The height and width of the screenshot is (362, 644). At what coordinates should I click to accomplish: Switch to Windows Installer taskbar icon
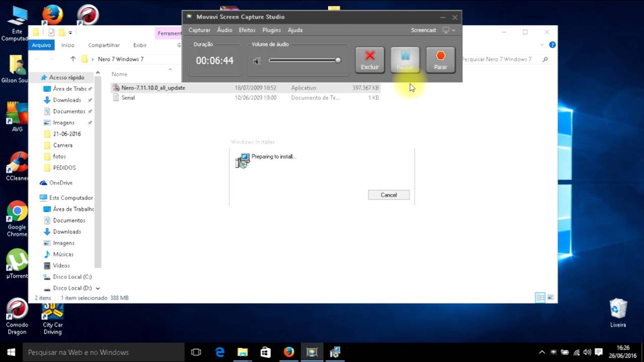[335, 352]
